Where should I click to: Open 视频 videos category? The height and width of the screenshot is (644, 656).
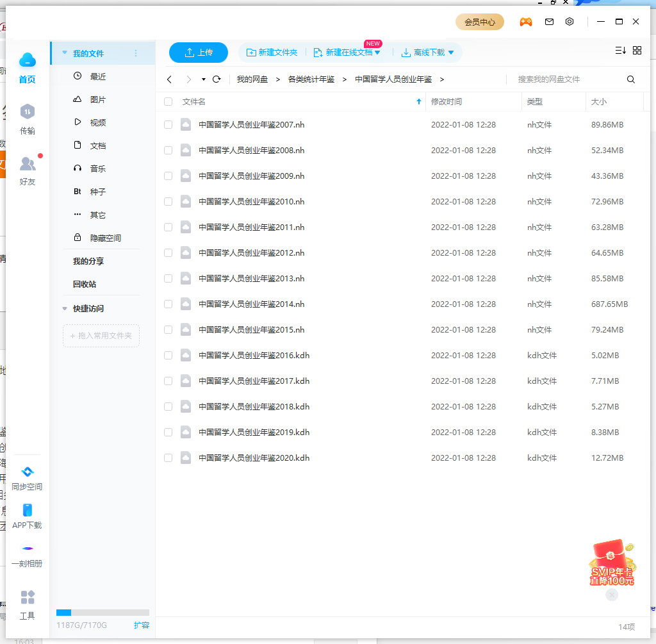click(98, 122)
